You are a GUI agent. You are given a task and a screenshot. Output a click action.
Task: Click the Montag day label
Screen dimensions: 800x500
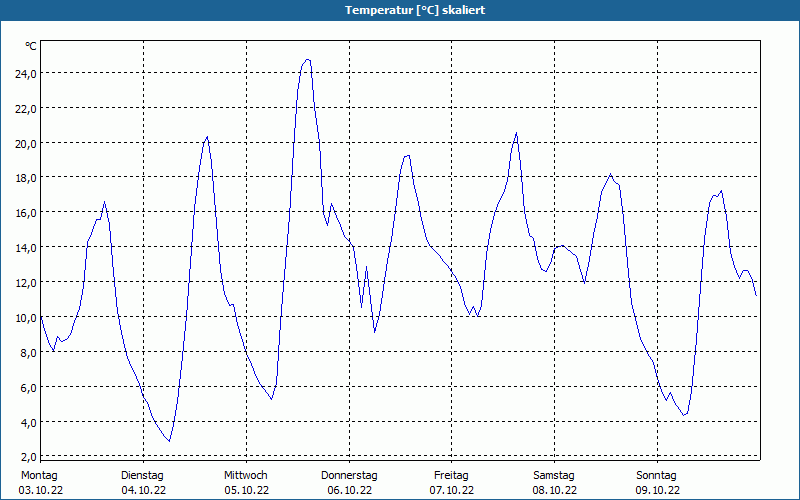39,476
